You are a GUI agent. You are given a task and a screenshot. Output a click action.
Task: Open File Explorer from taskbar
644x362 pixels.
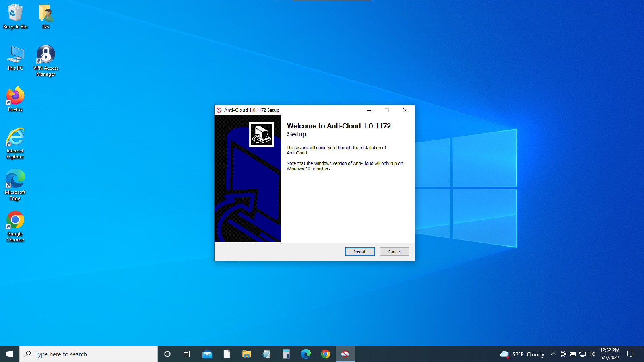pyautogui.click(x=247, y=354)
